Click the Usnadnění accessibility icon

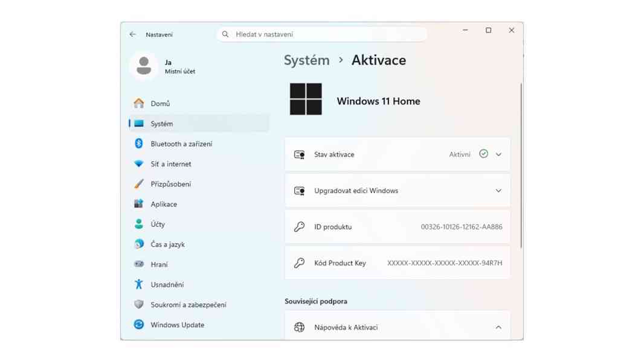[139, 284]
